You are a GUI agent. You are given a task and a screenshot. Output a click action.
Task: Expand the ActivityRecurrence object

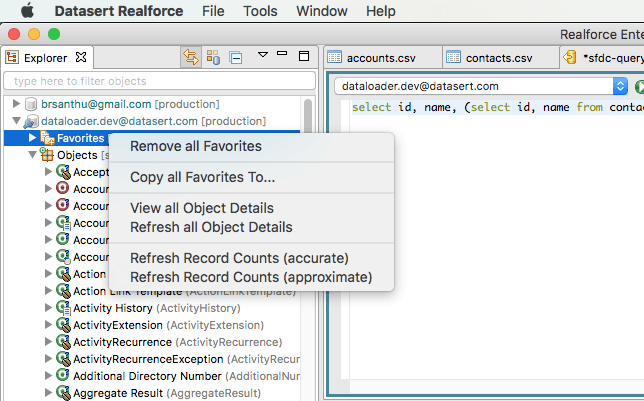point(48,341)
